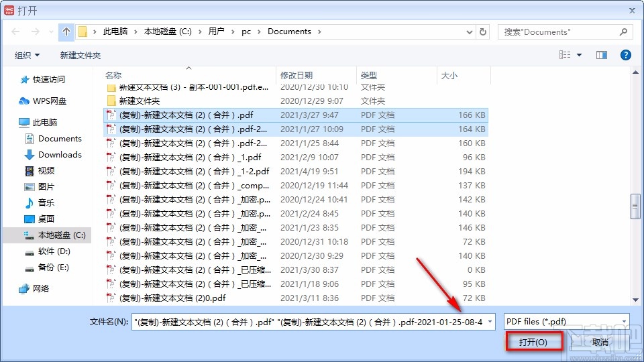
Task: Open the 组织 menu
Action: pyautogui.click(x=27, y=55)
